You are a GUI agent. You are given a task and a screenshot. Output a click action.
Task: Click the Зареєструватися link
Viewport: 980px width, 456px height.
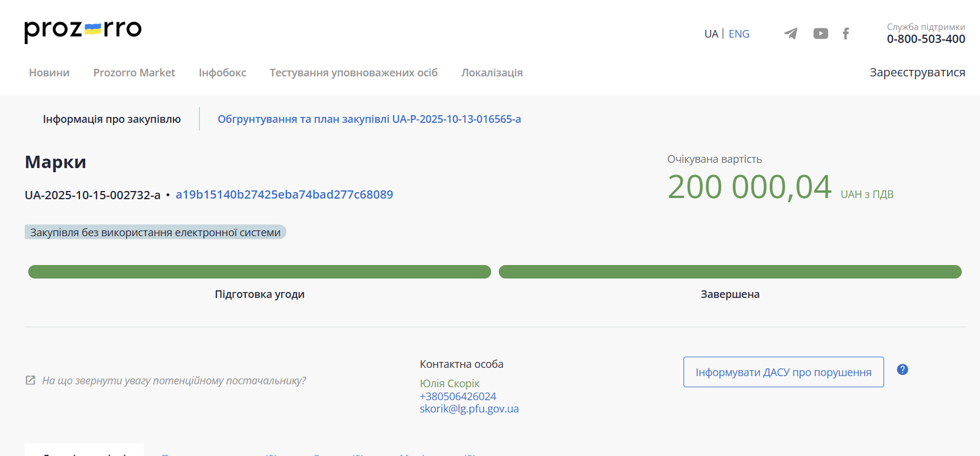(917, 72)
